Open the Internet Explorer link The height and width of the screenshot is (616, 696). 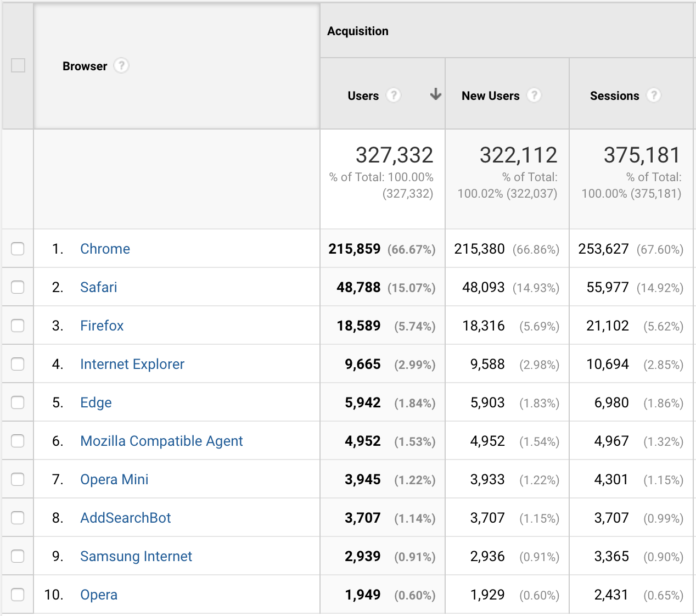tap(132, 364)
